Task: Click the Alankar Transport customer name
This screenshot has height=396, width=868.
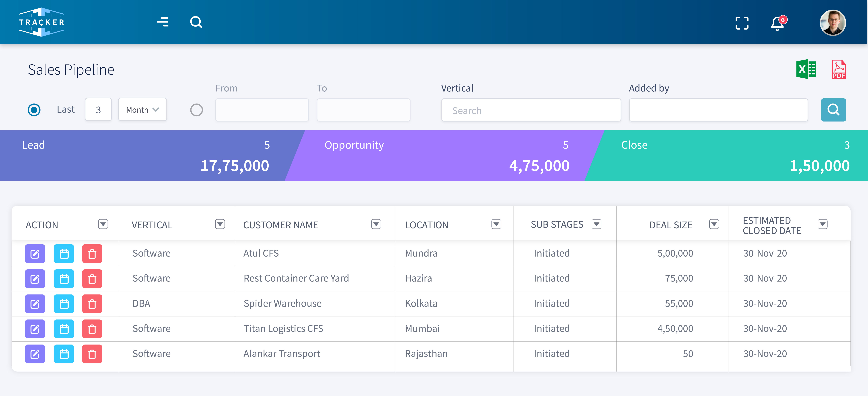Action: click(282, 354)
